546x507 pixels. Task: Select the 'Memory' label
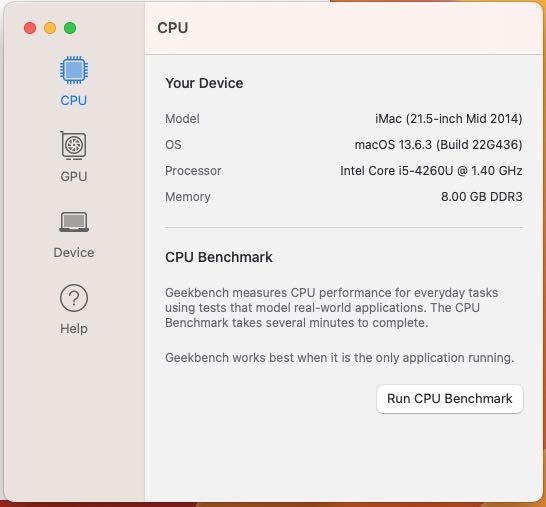click(x=188, y=197)
